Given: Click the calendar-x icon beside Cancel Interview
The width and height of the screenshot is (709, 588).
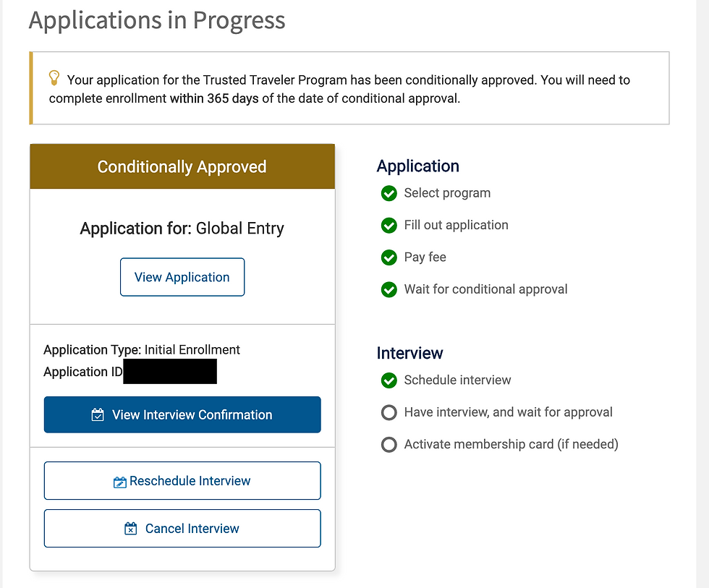Looking at the screenshot, I should (131, 529).
